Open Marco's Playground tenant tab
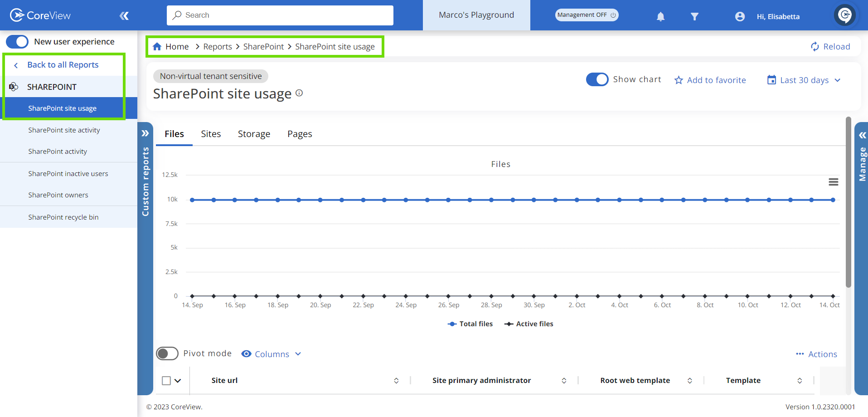 [476, 15]
